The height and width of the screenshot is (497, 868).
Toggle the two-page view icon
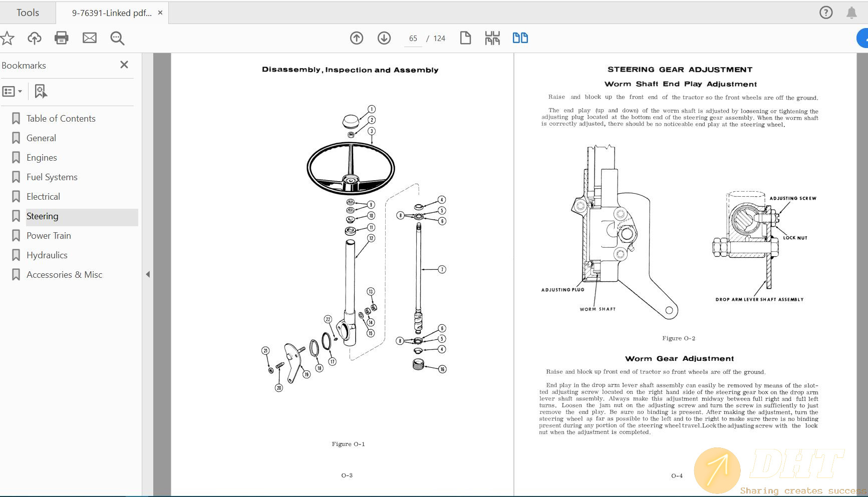click(x=520, y=38)
